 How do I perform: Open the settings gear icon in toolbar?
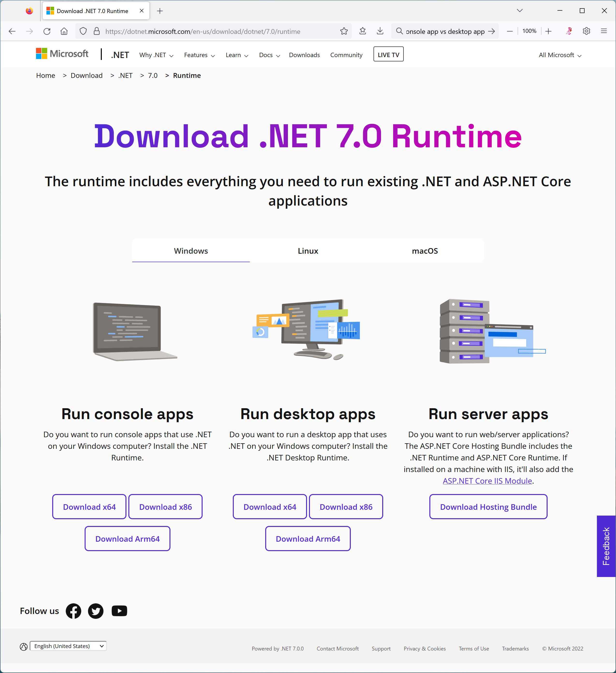click(586, 31)
